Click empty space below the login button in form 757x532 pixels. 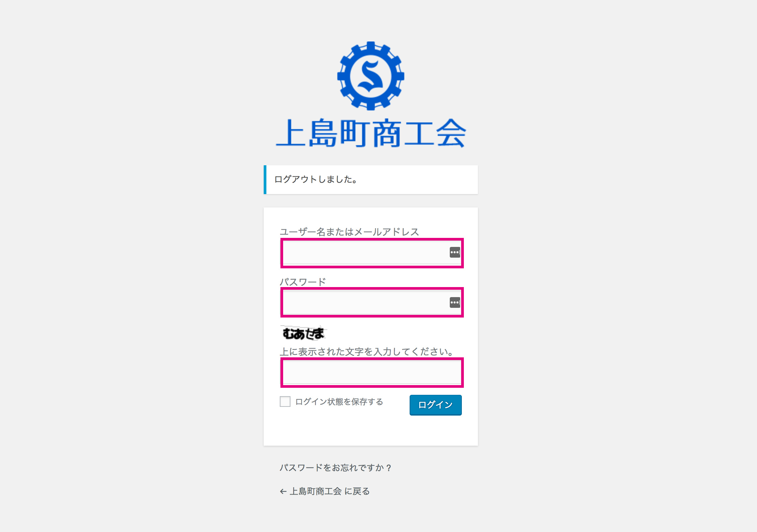[x=371, y=431]
